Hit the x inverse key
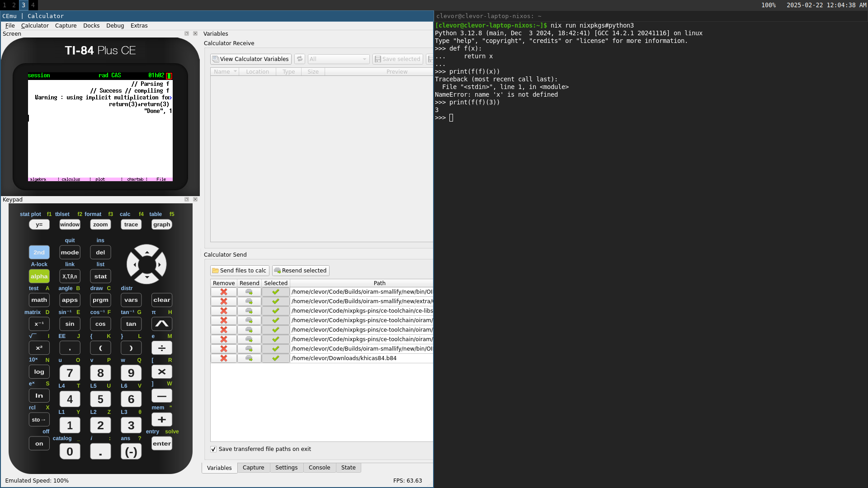 (39, 324)
